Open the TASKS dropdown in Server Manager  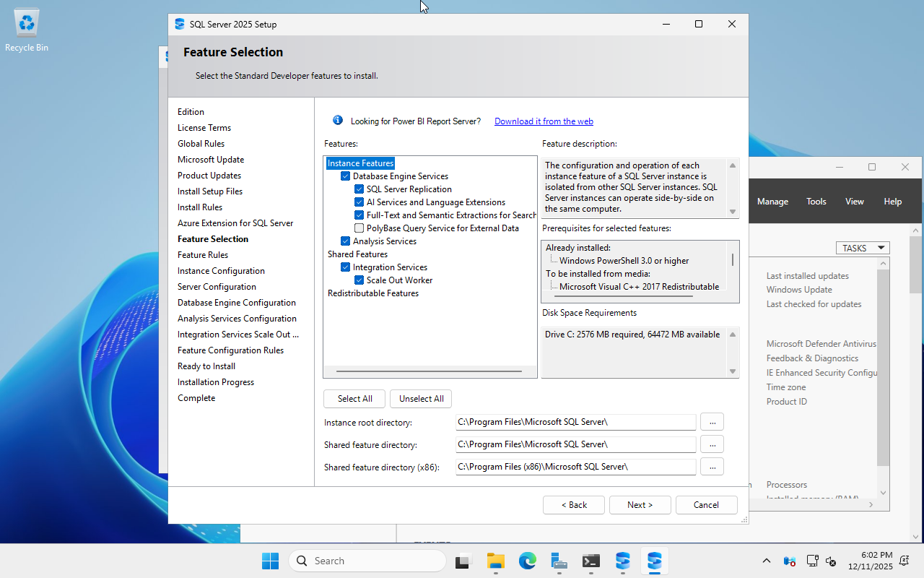862,248
